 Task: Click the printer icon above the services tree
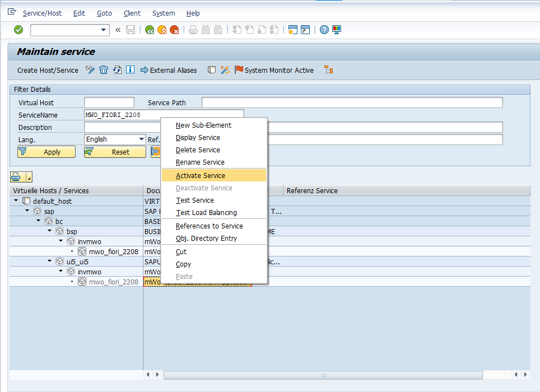[17, 177]
